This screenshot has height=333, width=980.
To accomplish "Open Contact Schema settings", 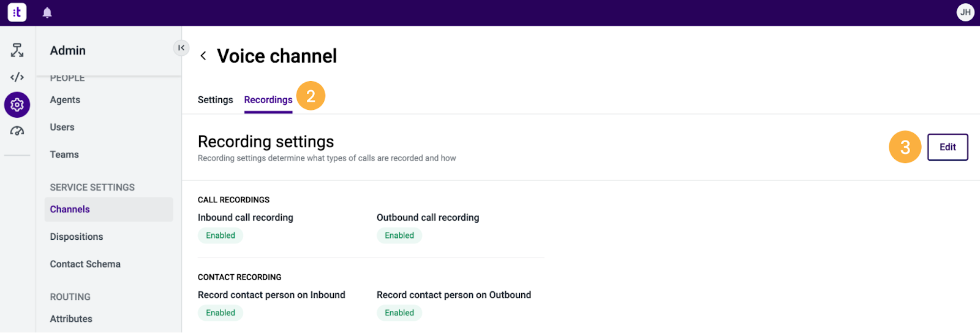I will click(85, 264).
